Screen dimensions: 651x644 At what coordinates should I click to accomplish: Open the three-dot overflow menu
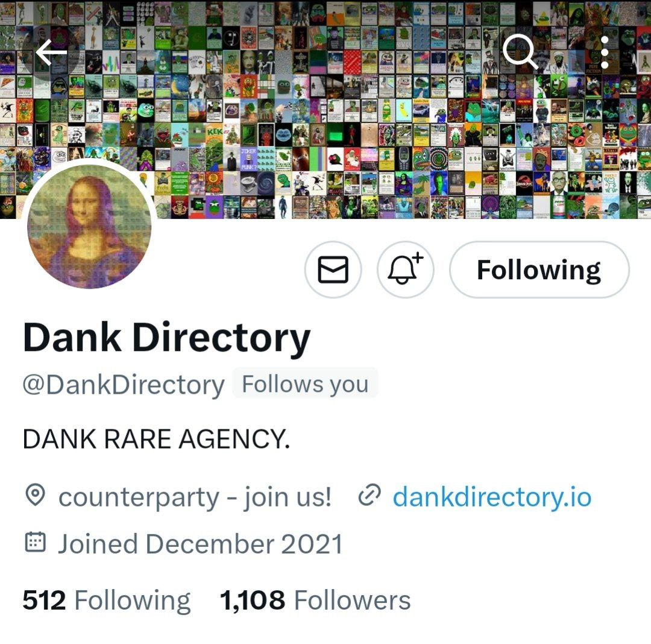tap(605, 52)
